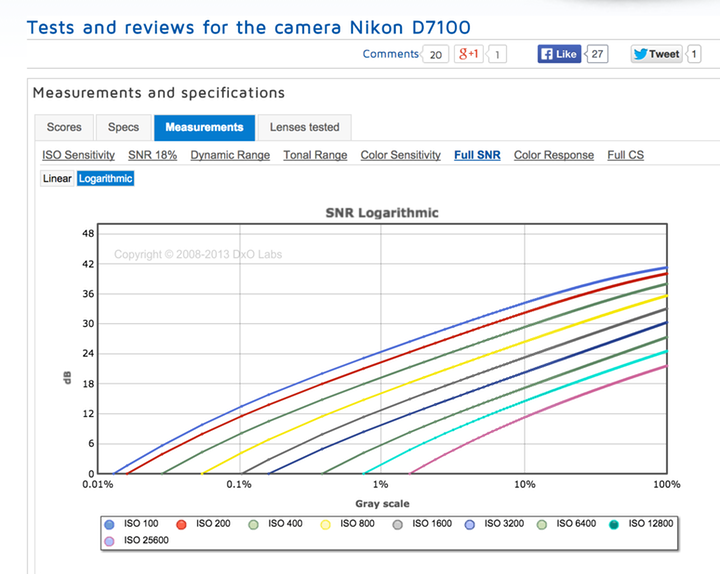Open the Lenses tested tab
720x574 pixels.
304,128
